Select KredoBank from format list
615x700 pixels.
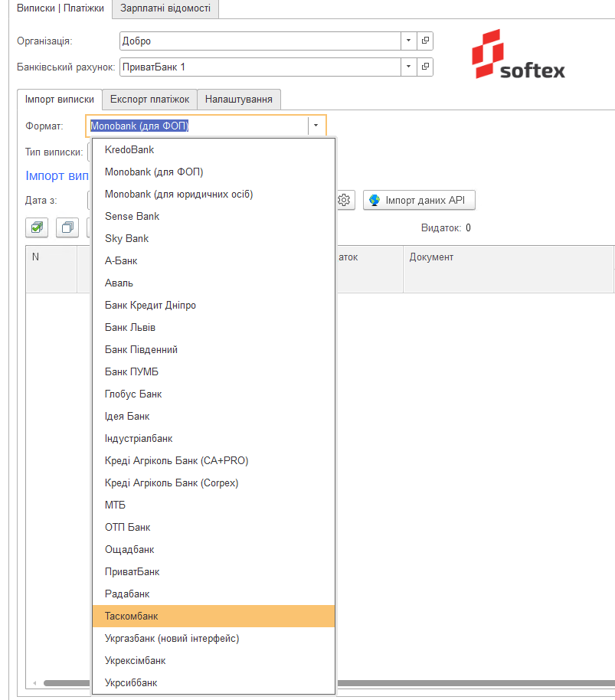214,150
